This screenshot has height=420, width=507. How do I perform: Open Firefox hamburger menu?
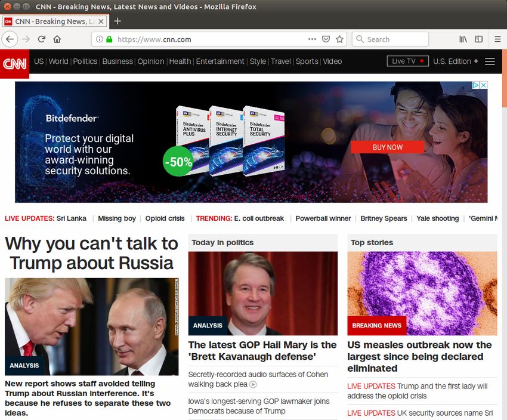[497, 39]
